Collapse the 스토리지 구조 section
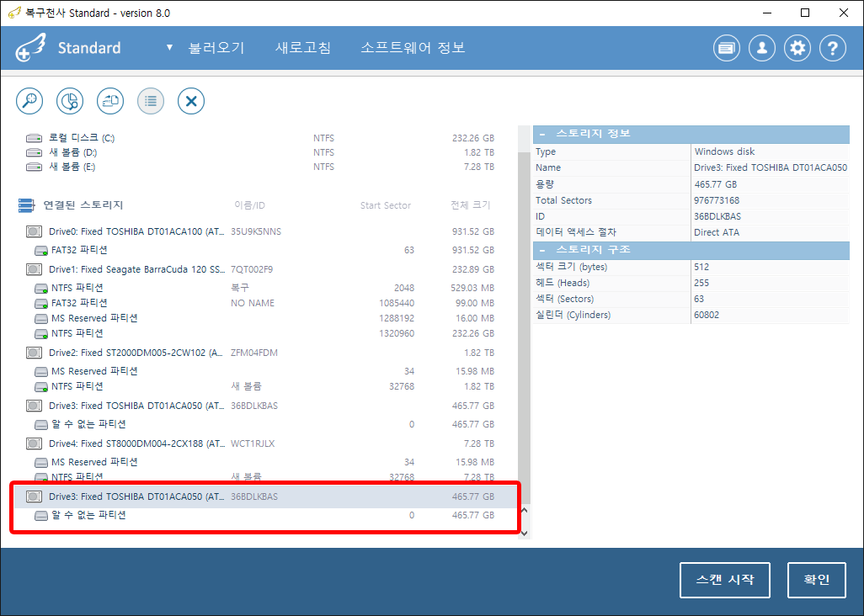 click(x=542, y=250)
